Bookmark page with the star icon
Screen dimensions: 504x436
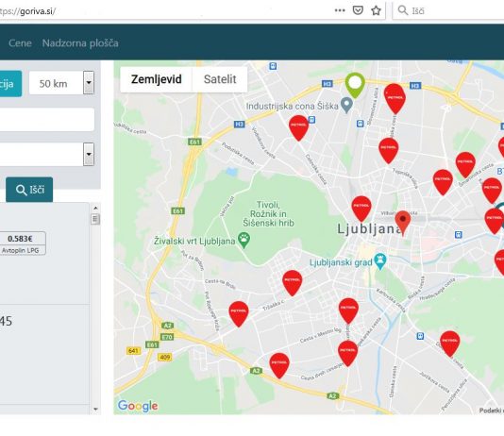pyautogui.click(x=376, y=10)
